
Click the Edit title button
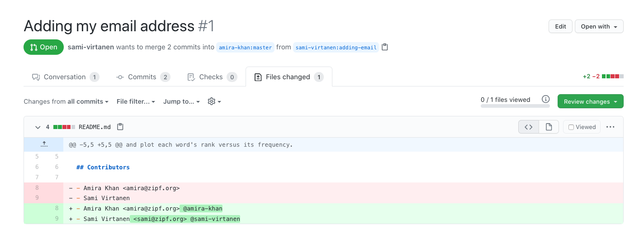pos(560,27)
